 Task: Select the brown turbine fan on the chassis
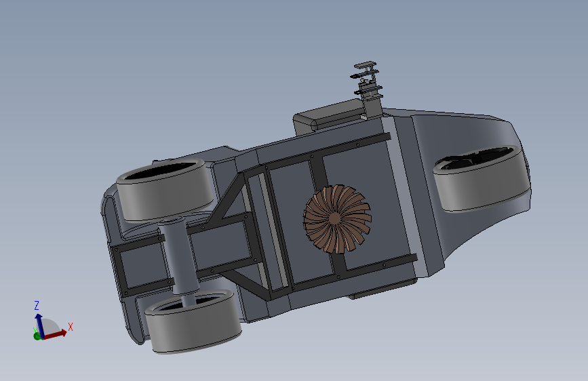tap(337, 219)
